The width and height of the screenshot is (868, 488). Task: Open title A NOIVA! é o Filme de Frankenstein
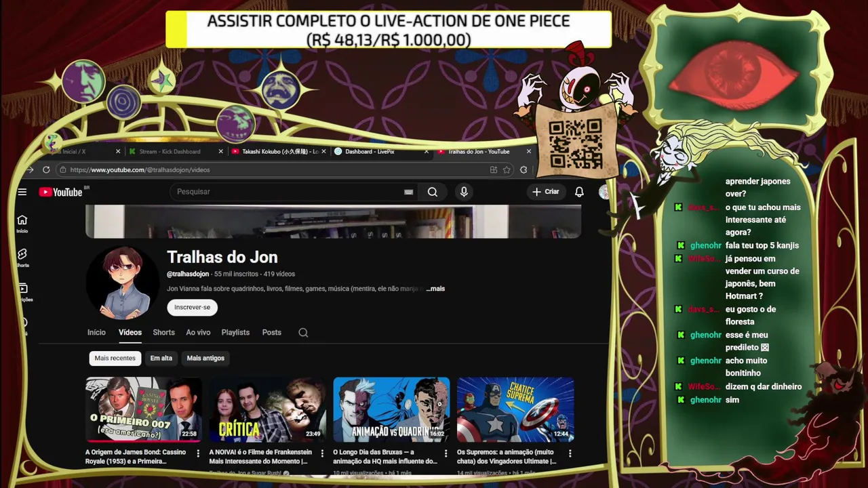coord(260,457)
